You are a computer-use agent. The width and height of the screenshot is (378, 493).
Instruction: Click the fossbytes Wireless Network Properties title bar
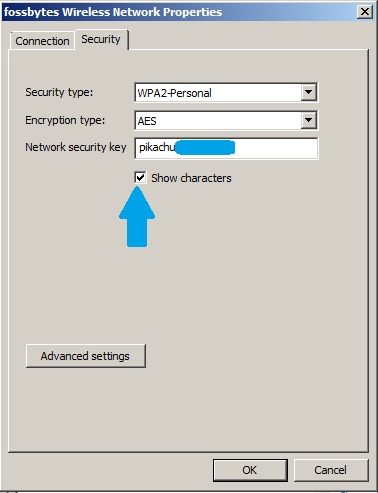click(x=180, y=12)
